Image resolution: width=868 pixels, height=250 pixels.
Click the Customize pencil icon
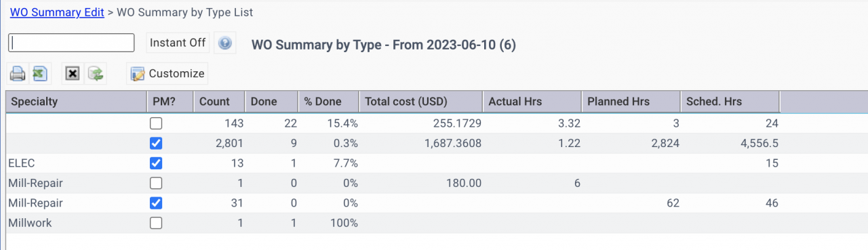point(138,74)
